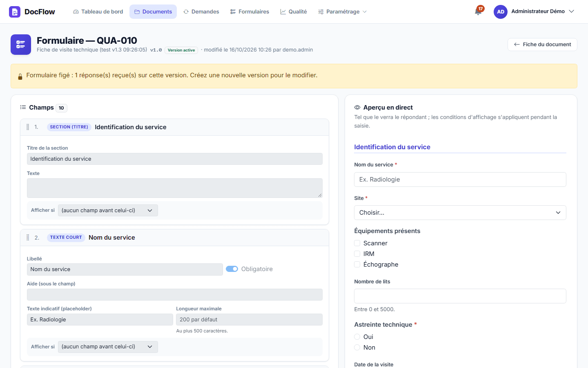The image size is (588, 368).
Task: Click the Titre de la section input
Action: pos(175,159)
